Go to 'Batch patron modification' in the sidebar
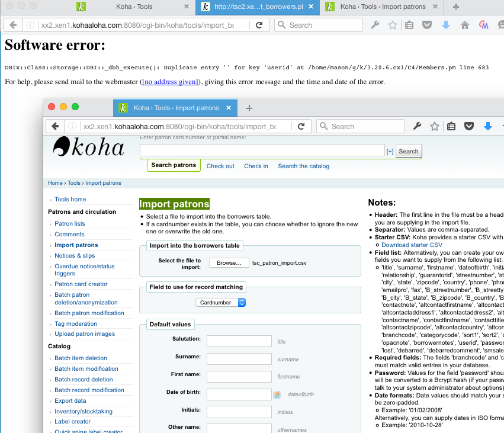The image size is (504, 433). point(89,313)
